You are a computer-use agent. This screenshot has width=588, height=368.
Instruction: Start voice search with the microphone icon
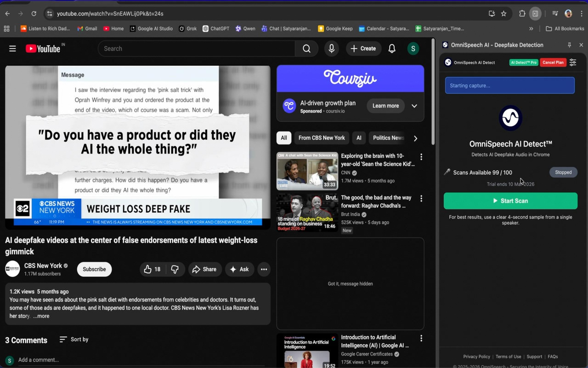click(331, 48)
